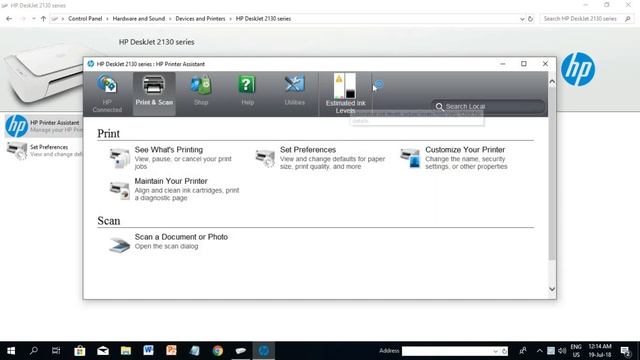Open taskbar search magnifier
Screen dimensions: 640x360
tap(34, 351)
